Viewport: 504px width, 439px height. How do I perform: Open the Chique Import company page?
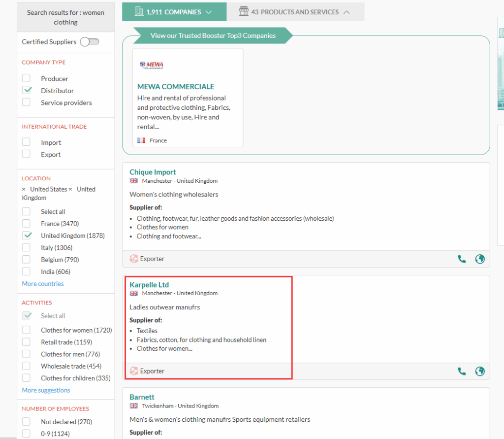click(x=153, y=172)
